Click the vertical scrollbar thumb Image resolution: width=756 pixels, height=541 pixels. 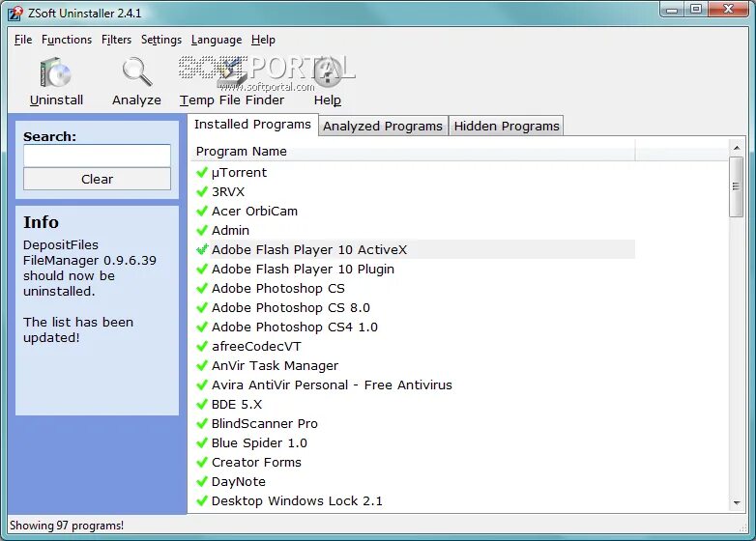[x=737, y=186]
